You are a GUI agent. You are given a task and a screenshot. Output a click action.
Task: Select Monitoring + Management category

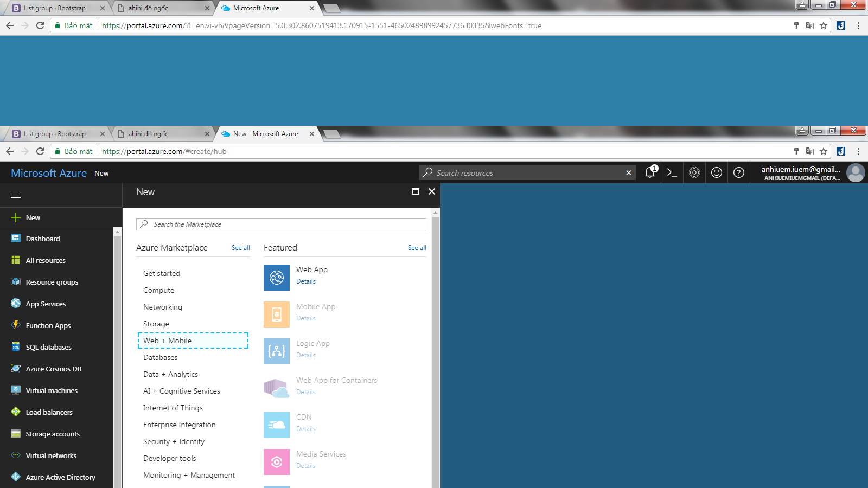pyautogui.click(x=189, y=475)
